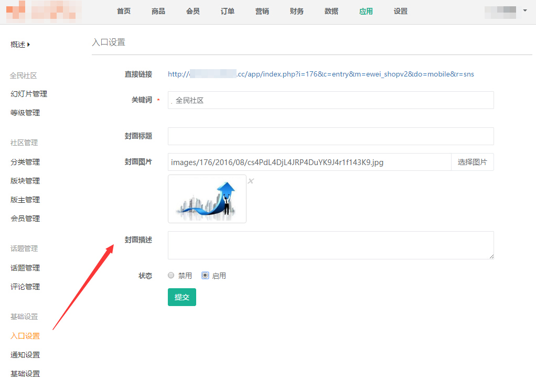536x392 pixels.
Task: Click the cover image thumbnail preview
Action: pos(207,199)
